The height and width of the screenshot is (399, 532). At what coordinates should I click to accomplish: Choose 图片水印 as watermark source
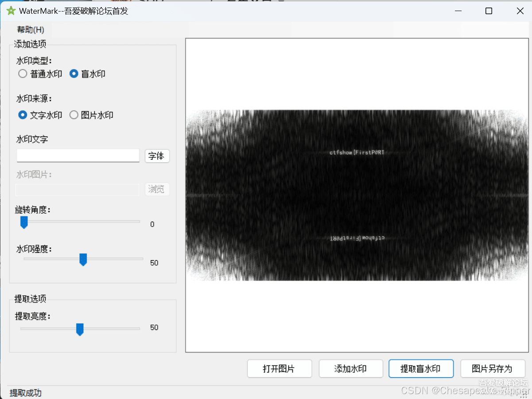tap(92, 115)
